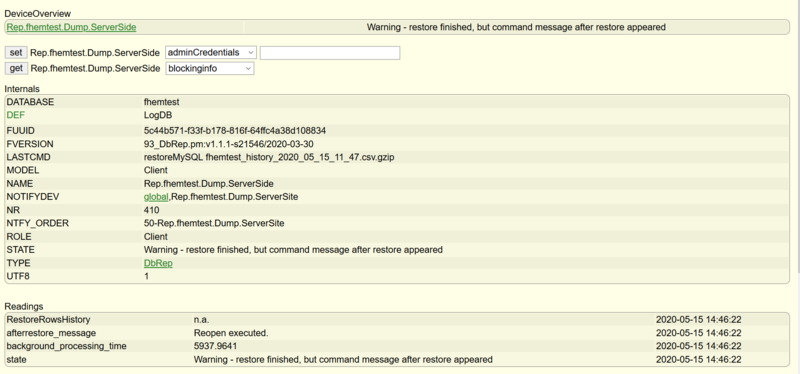This screenshot has height=374, width=800.
Task: Click the NTFY_ORDER row value
Action: (214, 223)
